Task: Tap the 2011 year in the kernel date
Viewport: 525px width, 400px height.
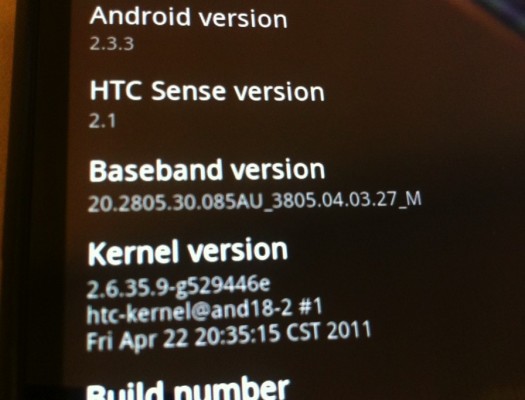Action: (349, 328)
